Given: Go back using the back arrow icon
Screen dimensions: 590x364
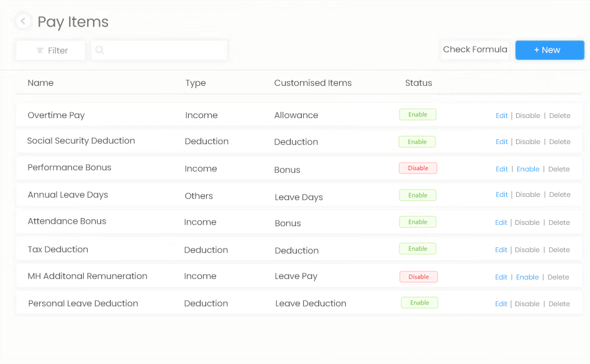Looking at the screenshot, I should [x=23, y=21].
